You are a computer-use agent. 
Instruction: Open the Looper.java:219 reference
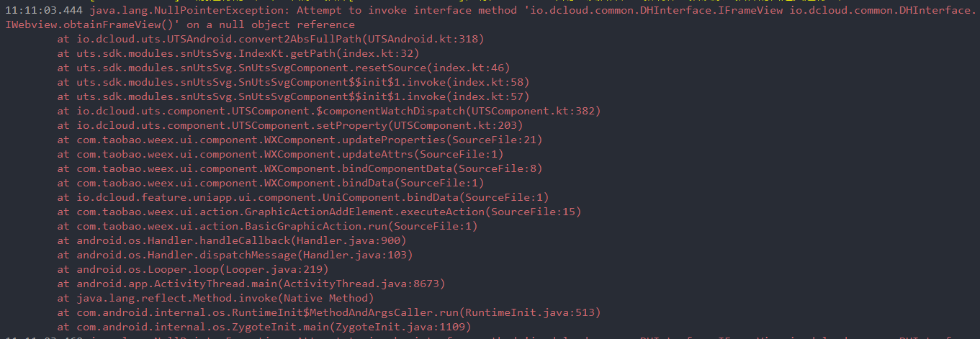pyautogui.click(x=273, y=269)
